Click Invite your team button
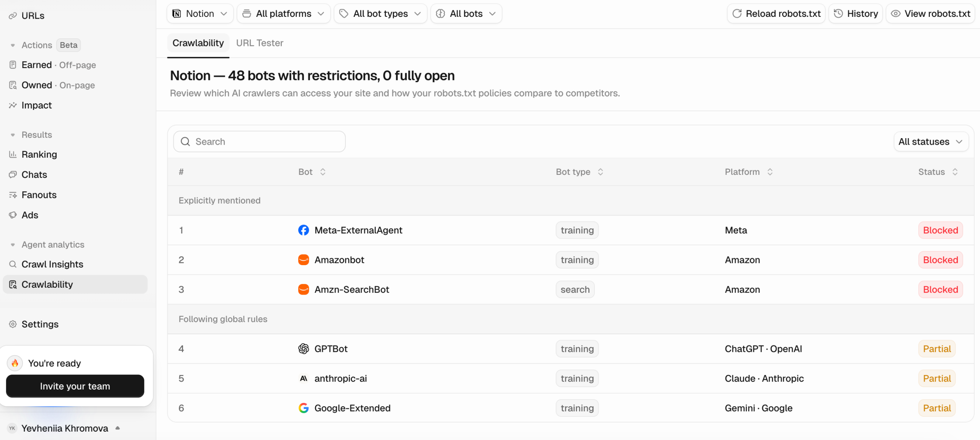 click(75, 386)
